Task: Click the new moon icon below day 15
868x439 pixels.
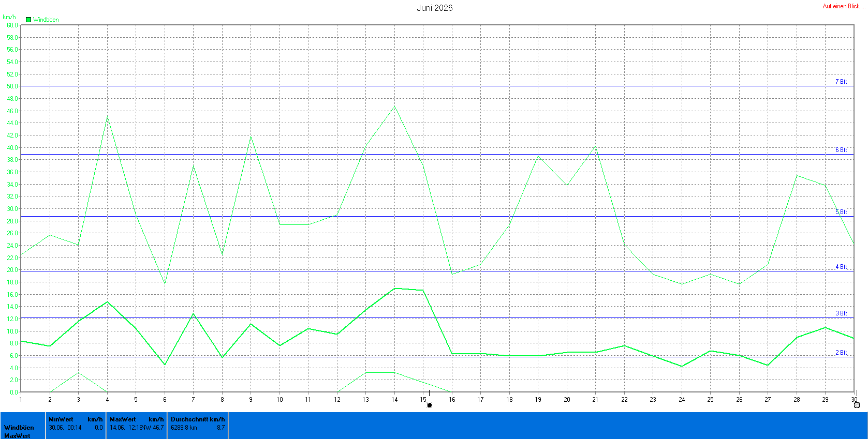Action: tap(429, 405)
